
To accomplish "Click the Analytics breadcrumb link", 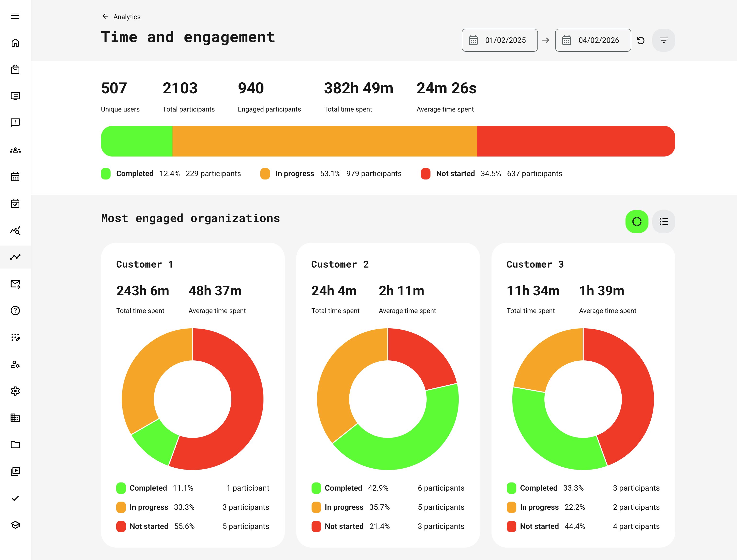I will click(127, 17).
